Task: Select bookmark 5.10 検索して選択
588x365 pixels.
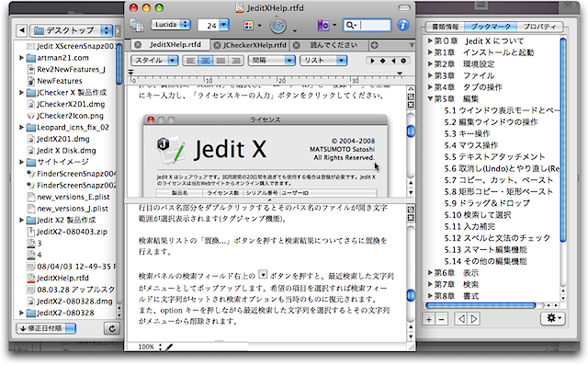Action: pos(478,215)
